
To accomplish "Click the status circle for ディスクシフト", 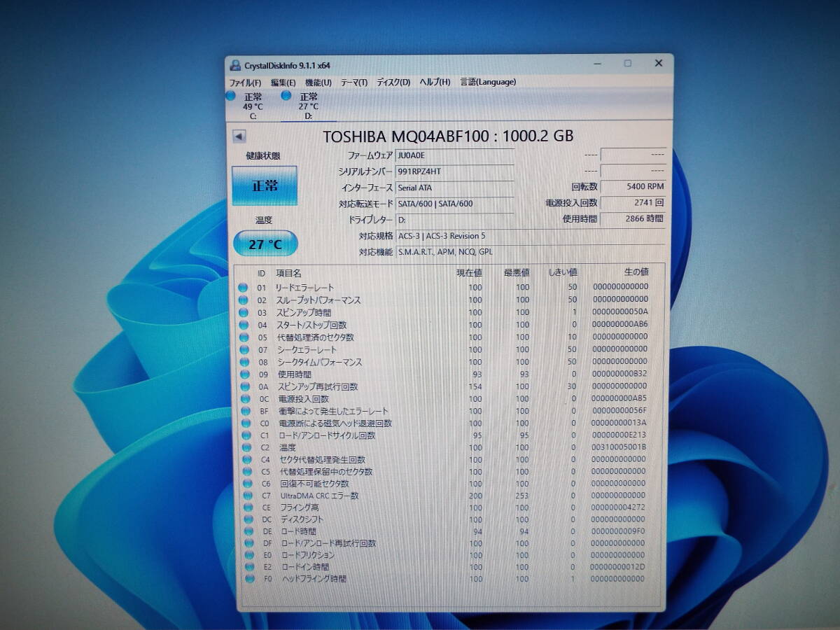I will click(248, 519).
